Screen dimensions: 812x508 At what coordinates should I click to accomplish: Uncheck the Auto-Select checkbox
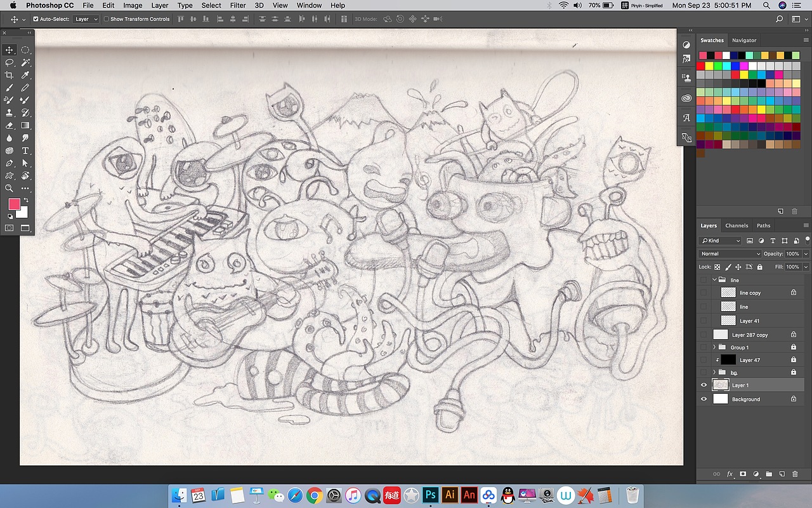[36, 19]
